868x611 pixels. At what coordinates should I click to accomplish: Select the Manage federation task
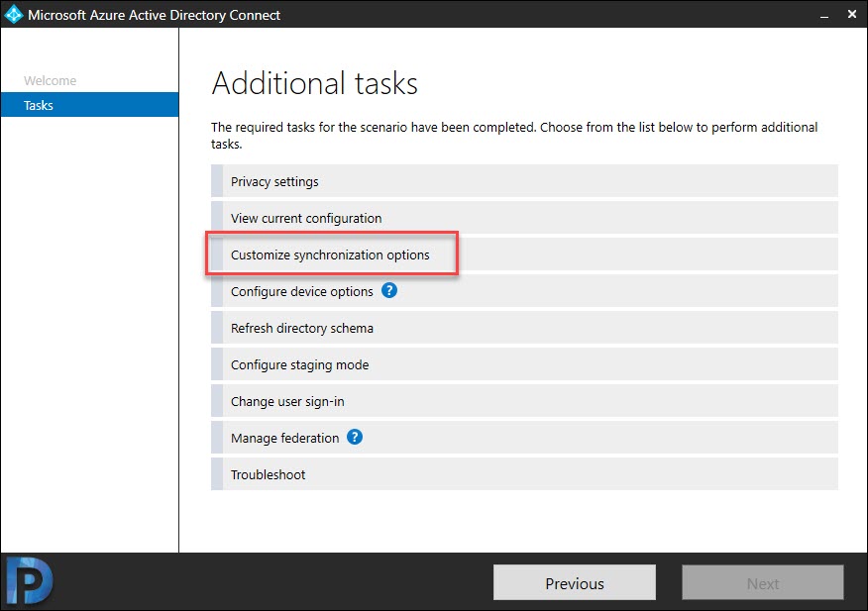[524, 438]
